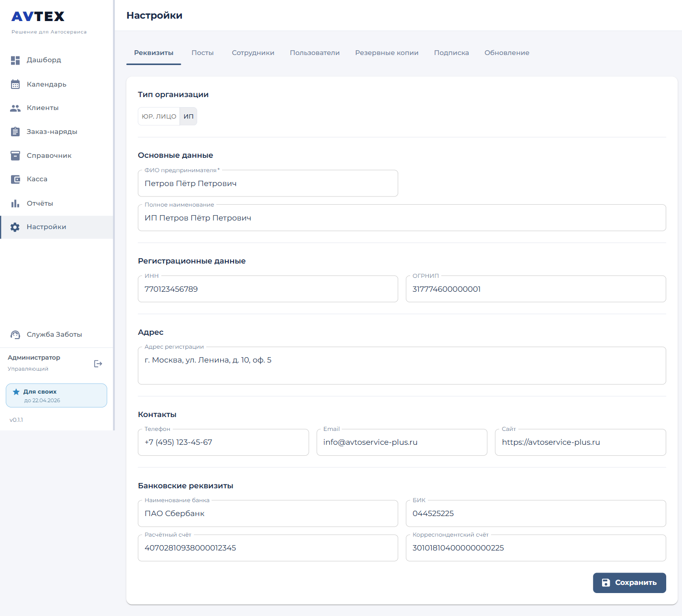Switch to the Посты tab

coord(202,53)
